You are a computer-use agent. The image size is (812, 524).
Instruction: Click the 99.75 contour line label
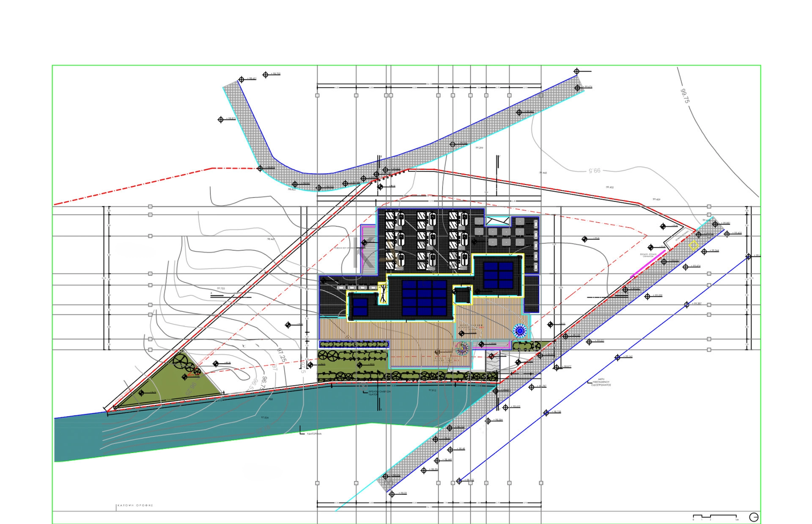(685, 96)
